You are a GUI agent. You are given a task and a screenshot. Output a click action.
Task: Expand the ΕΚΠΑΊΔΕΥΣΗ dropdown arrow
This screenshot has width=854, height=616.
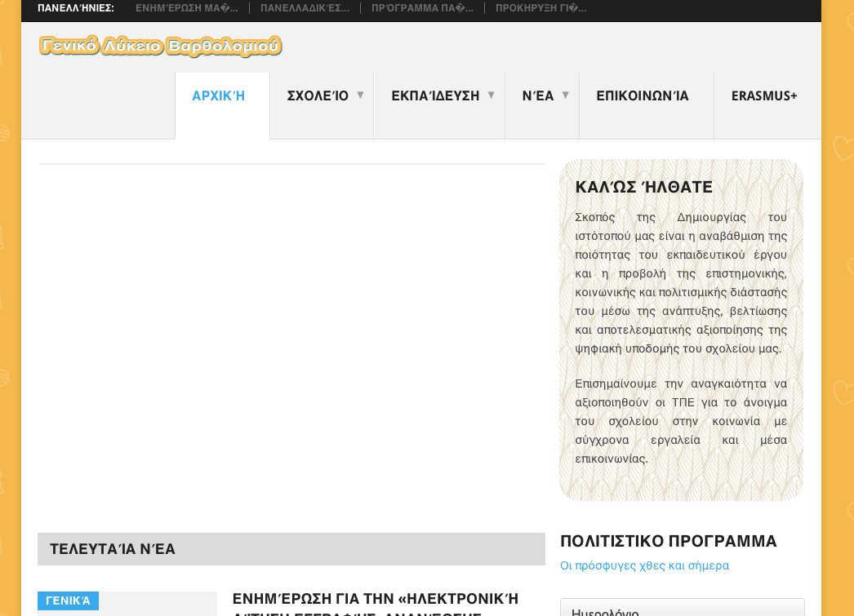(491, 95)
